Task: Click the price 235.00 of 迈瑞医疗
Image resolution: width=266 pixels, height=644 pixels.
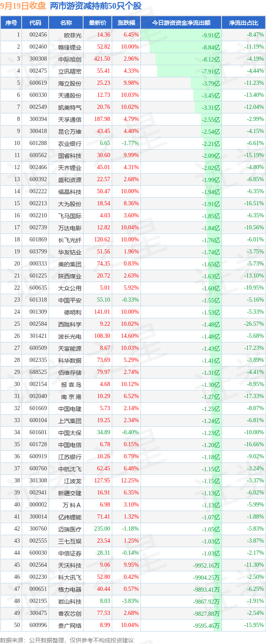Action: tap(102, 529)
